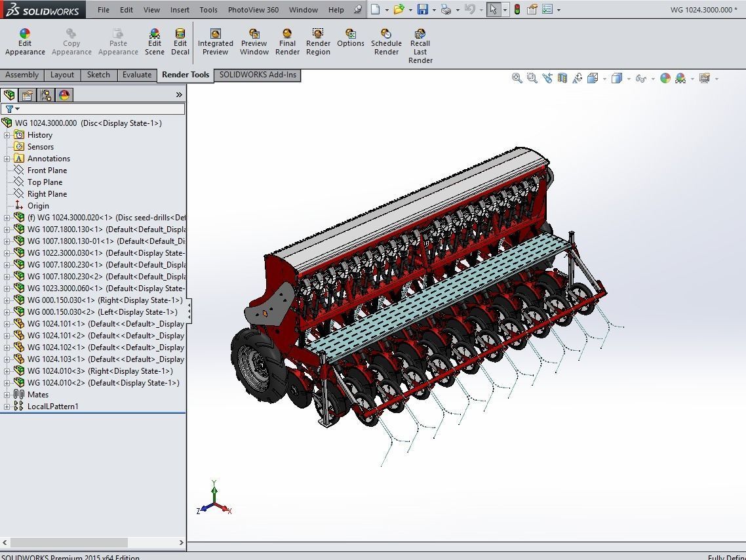Open the PropertyManager tab icon
Screen dimensions: 746x560
tap(27, 95)
